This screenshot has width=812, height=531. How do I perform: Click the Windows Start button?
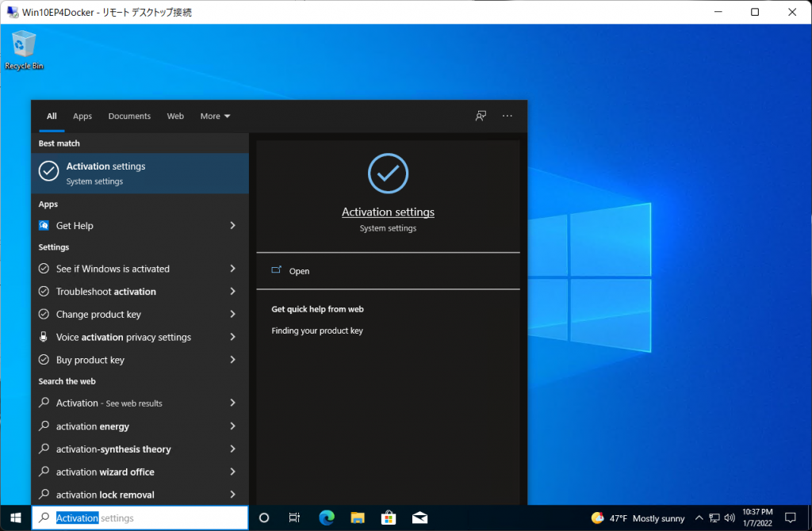click(x=16, y=518)
